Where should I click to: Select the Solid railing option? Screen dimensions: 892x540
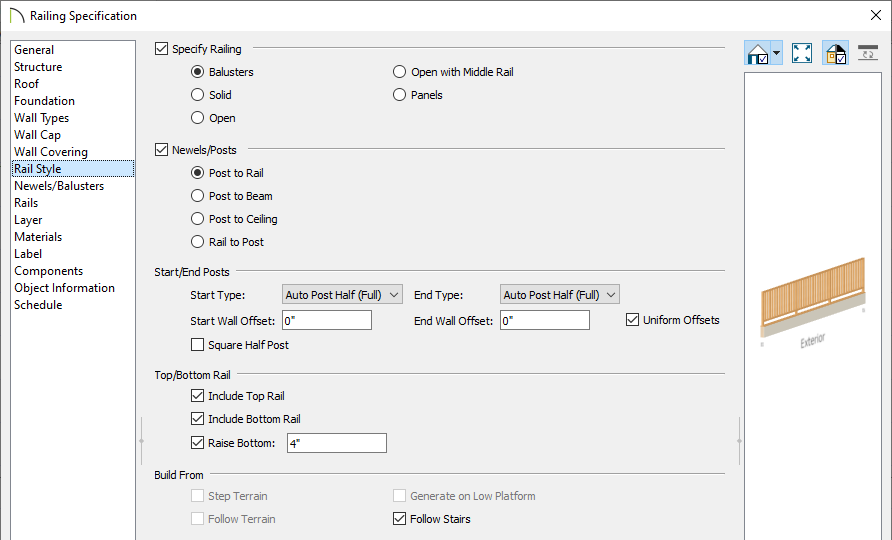coord(198,95)
